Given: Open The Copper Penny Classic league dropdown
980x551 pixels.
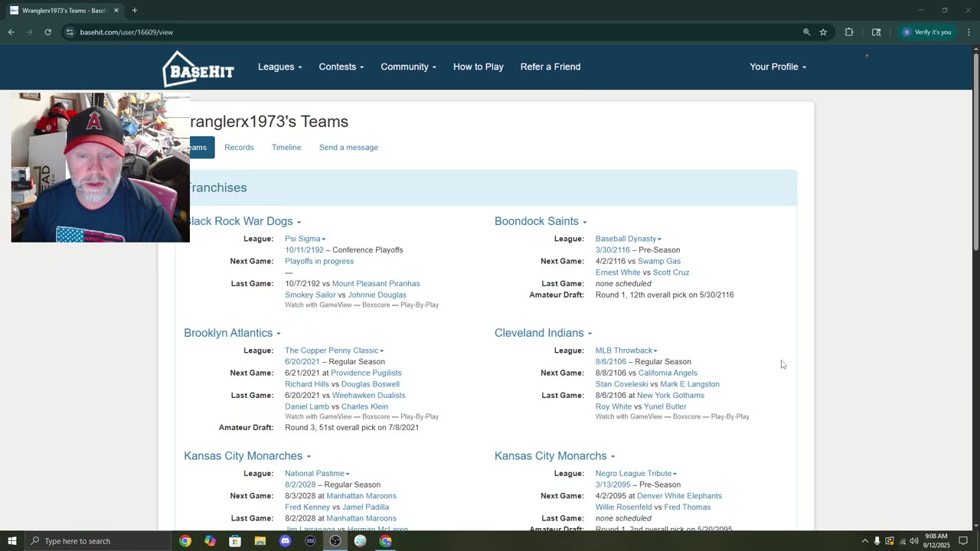Looking at the screenshot, I should click(335, 350).
